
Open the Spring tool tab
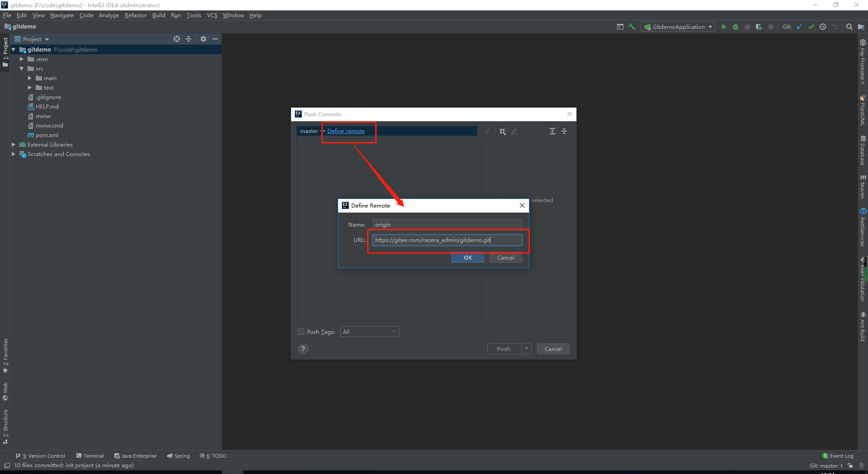point(178,456)
